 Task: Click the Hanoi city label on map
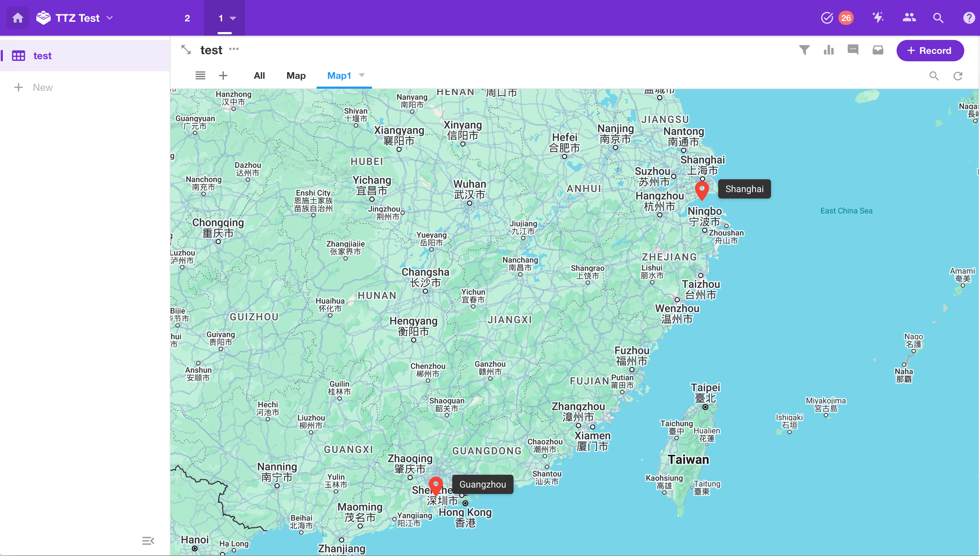(195, 540)
